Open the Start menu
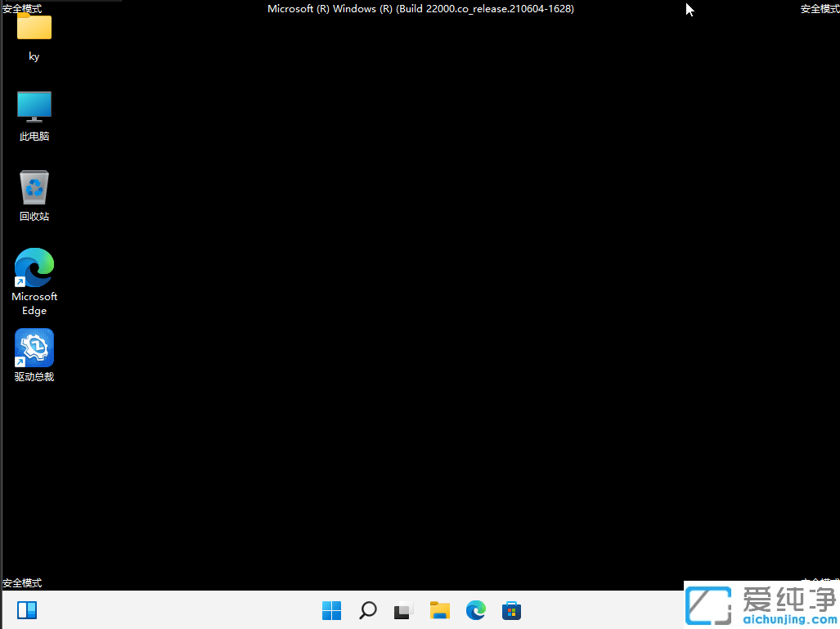The width and height of the screenshot is (840, 629). pos(331,610)
